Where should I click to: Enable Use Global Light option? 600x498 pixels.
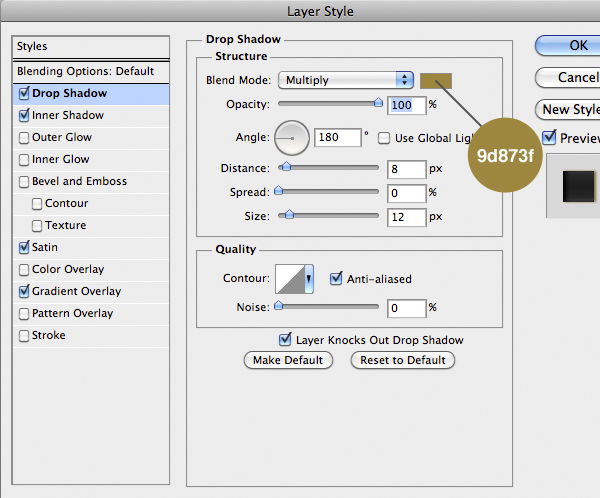[x=384, y=137]
